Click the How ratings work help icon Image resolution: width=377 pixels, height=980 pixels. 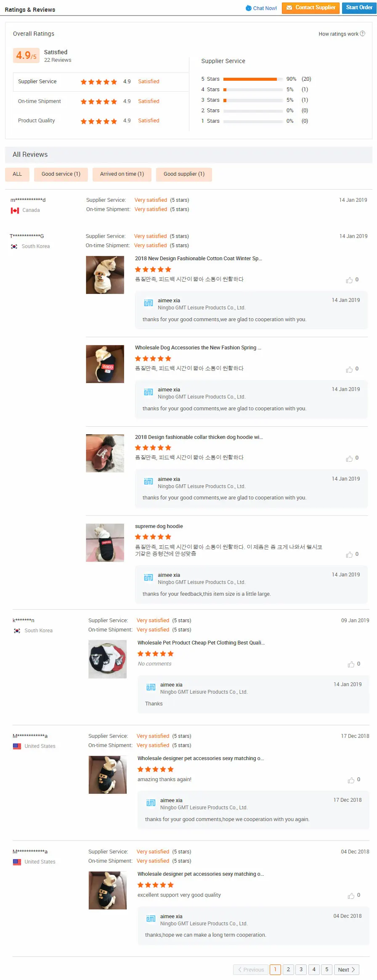click(363, 34)
